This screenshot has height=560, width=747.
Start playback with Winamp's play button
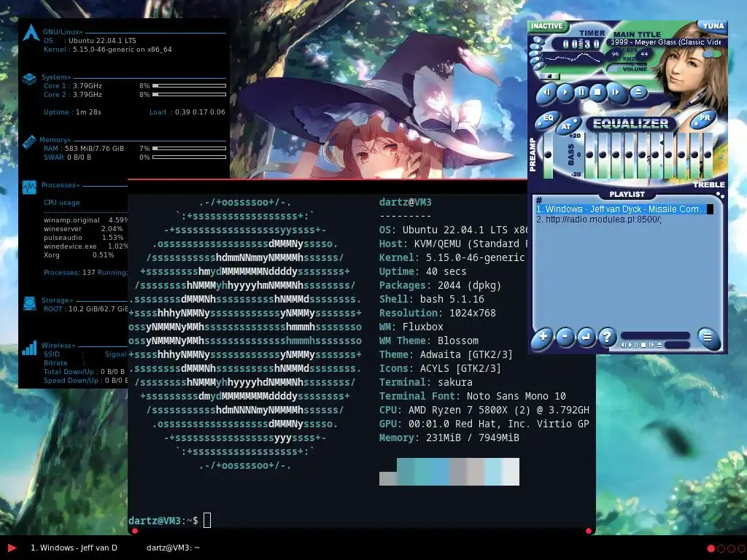coord(565,93)
